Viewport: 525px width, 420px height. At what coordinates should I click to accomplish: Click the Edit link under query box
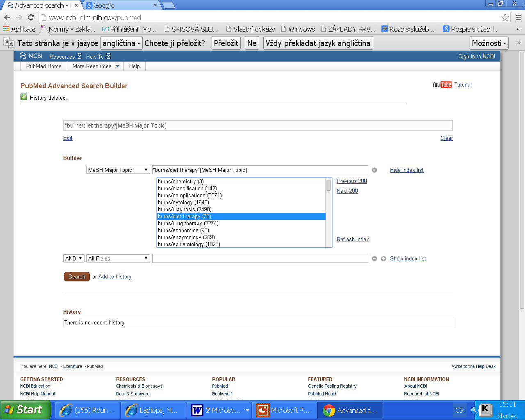tap(68, 138)
